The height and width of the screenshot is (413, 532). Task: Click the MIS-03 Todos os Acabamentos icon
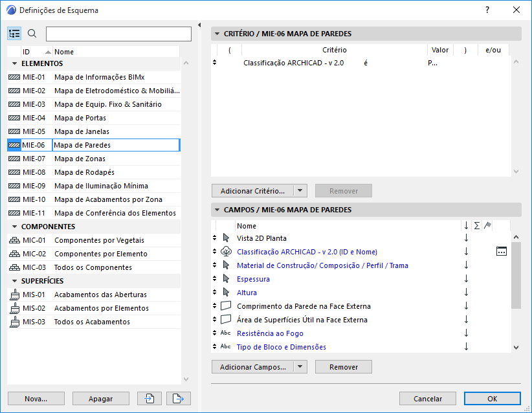click(x=14, y=322)
